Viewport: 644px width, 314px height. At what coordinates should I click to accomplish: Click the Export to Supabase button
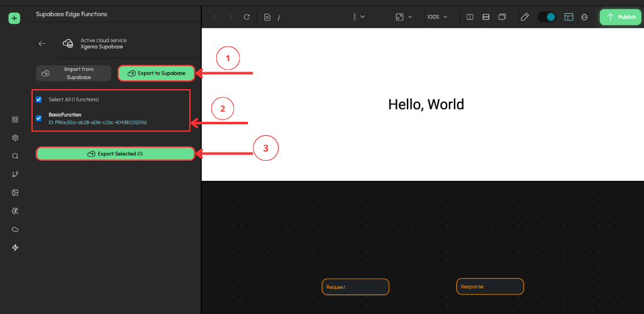click(x=156, y=73)
